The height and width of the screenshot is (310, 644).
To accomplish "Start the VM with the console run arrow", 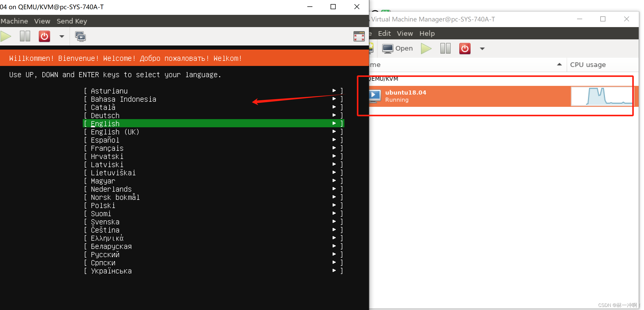I will coord(5,36).
